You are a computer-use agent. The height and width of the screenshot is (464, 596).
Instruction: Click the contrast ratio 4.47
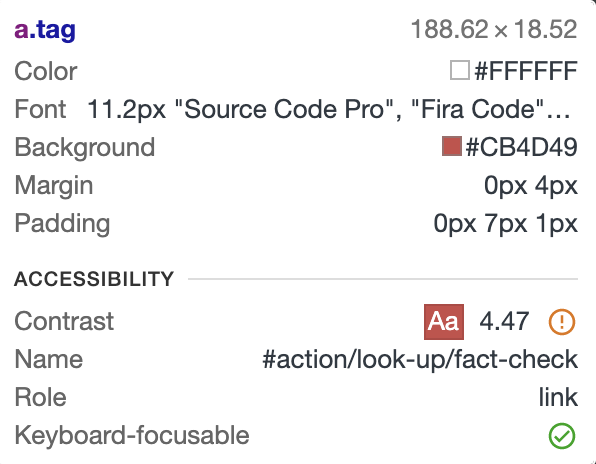point(504,321)
